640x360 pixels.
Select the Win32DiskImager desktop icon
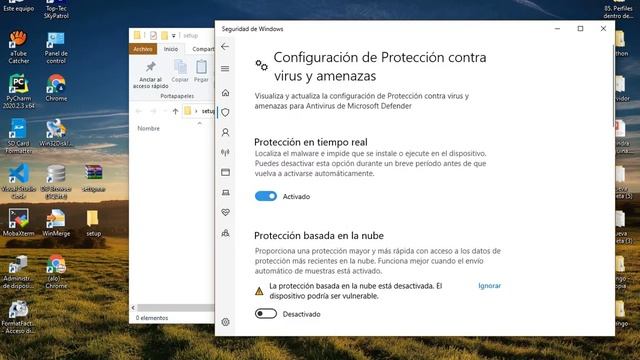[56, 133]
